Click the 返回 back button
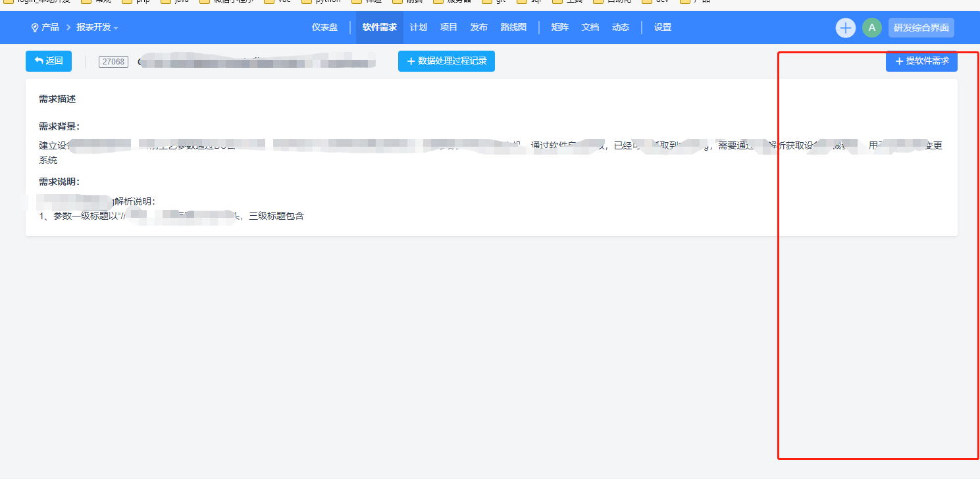This screenshot has height=479, width=980. (49, 61)
